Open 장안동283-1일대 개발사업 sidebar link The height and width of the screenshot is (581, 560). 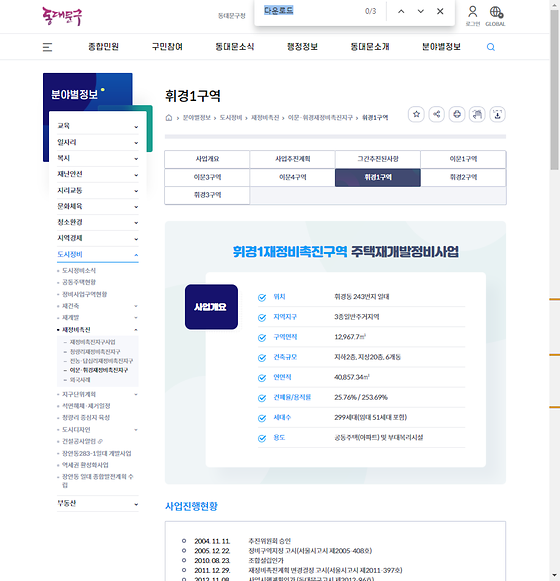pyautogui.click(x=96, y=454)
